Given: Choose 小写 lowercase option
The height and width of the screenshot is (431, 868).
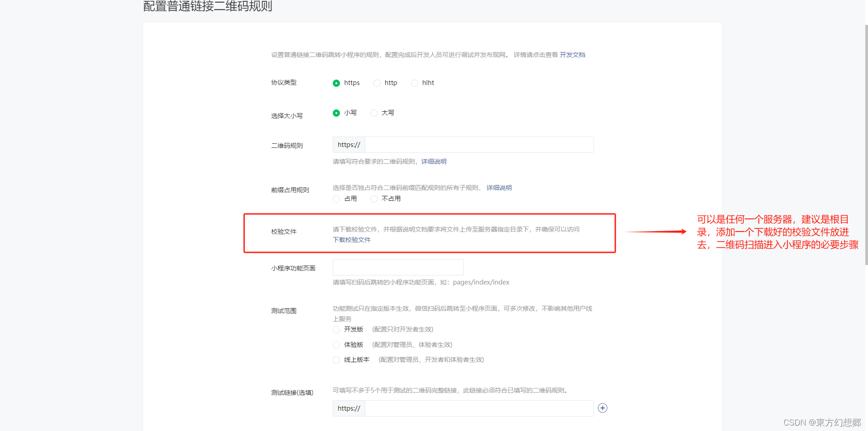Looking at the screenshot, I should point(336,113).
